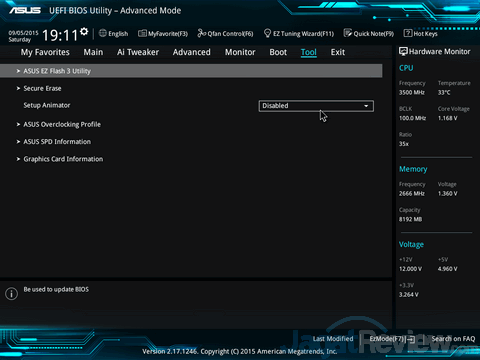Viewport: 480px width, 360px height.
Task: Open the Exit tab
Action: pos(338,52)
